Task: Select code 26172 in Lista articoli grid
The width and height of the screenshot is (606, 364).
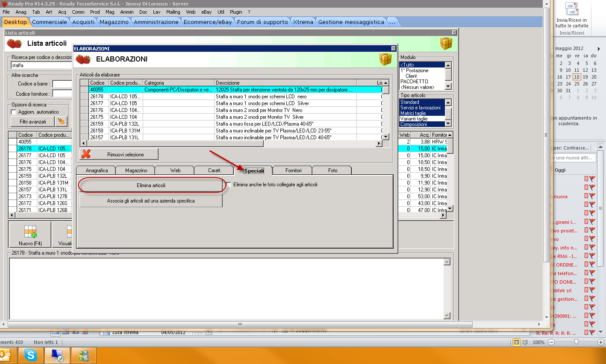Action: 25,203
